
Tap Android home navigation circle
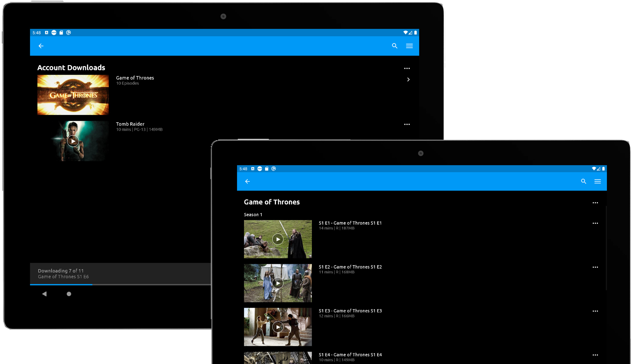coord(69,294)
